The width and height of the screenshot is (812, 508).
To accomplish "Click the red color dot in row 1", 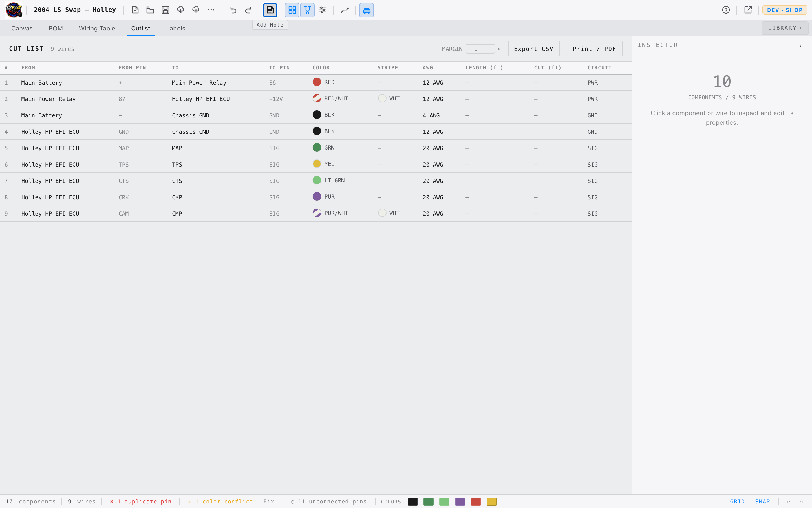I will tap(317, 82).
